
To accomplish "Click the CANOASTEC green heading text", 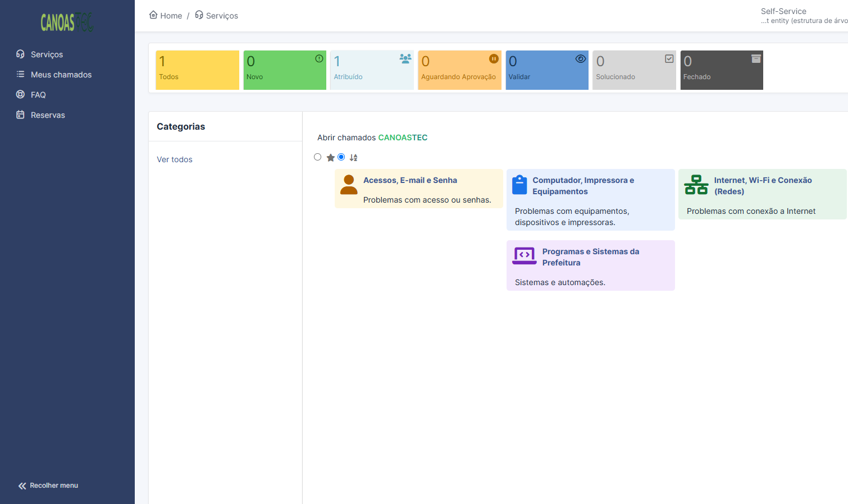I will tap(403, 138).
